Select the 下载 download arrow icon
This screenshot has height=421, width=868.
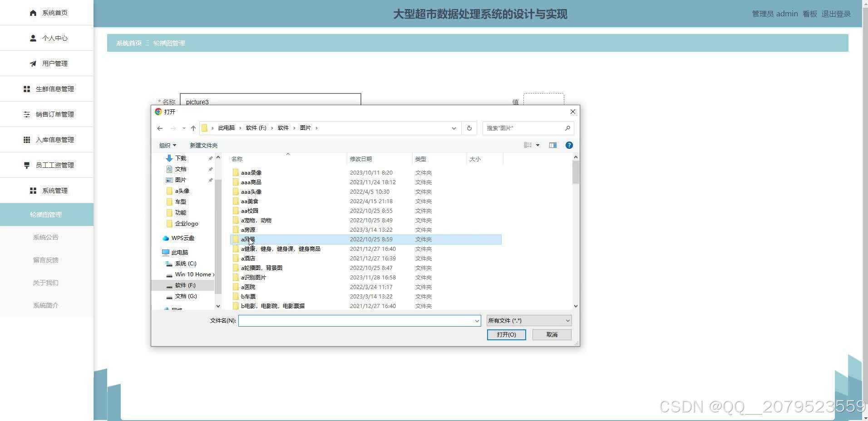(169, 158)
